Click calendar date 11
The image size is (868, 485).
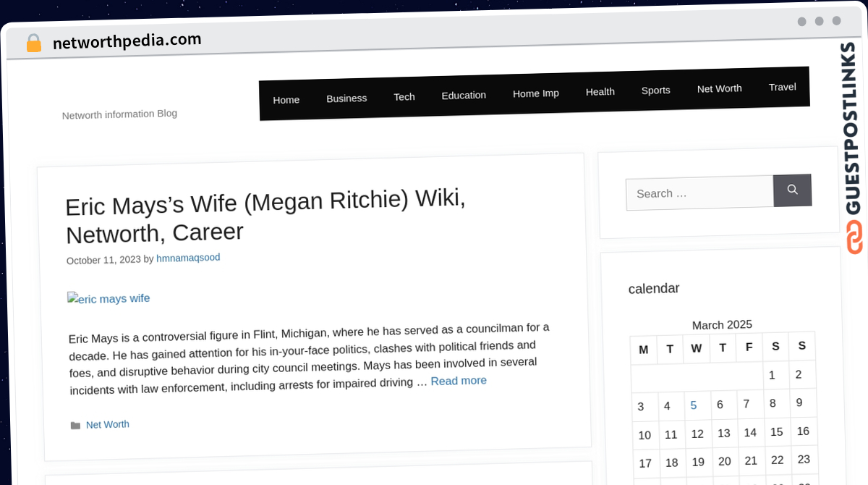tap(671, 435)
